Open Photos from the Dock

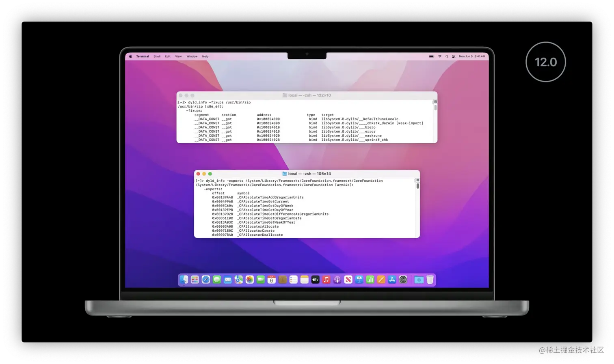pyautogui.click(x=250, y=280)
